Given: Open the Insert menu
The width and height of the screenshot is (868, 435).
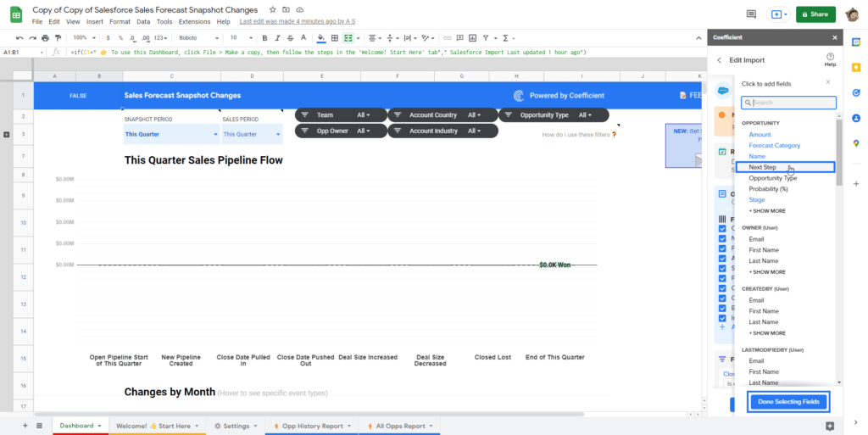Looking at the screenshot, I should (94, 21).
